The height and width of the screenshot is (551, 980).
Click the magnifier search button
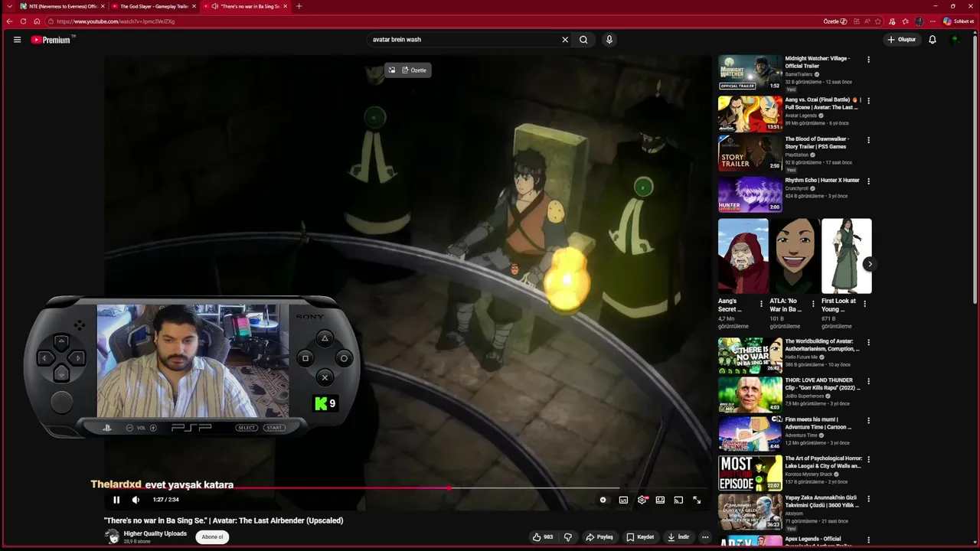[583, 40]
